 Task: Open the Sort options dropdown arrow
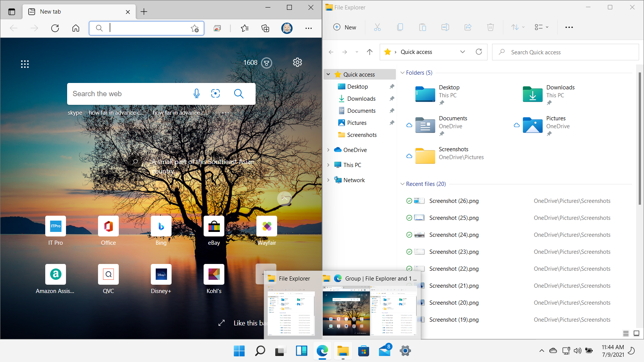(x=523, y=27)
